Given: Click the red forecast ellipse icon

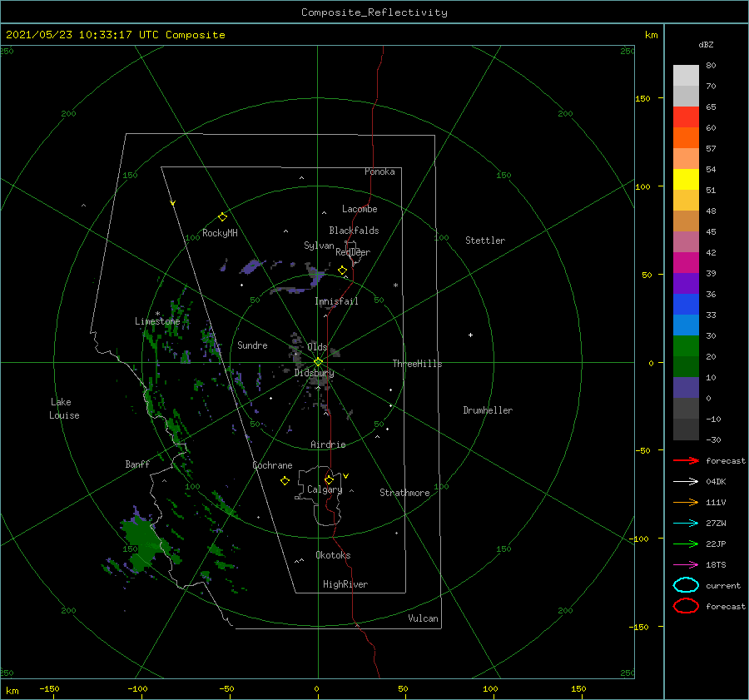Looking at the screenshot, I should pyautogui.click(x=686, y=606).
